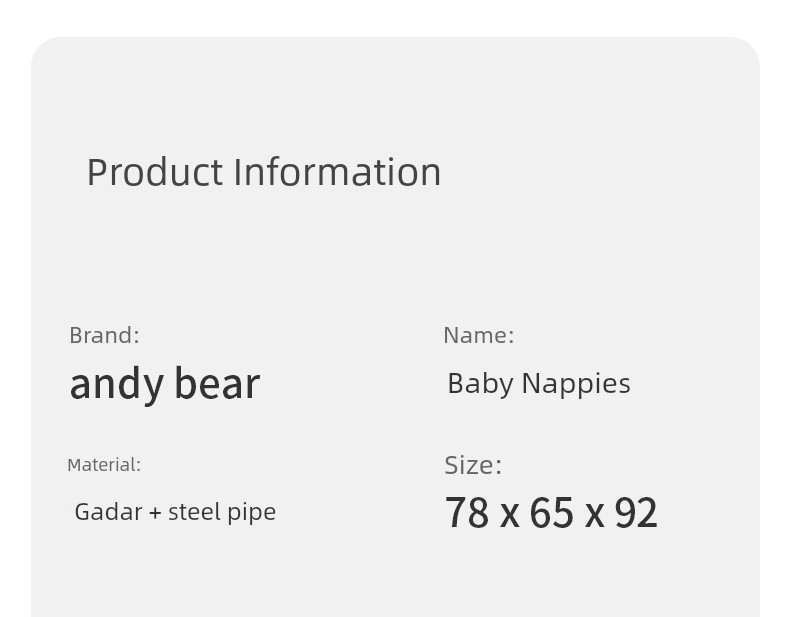
Task: Click the words steel pipe
Action: pyautogui.click(x=222, y=513)
